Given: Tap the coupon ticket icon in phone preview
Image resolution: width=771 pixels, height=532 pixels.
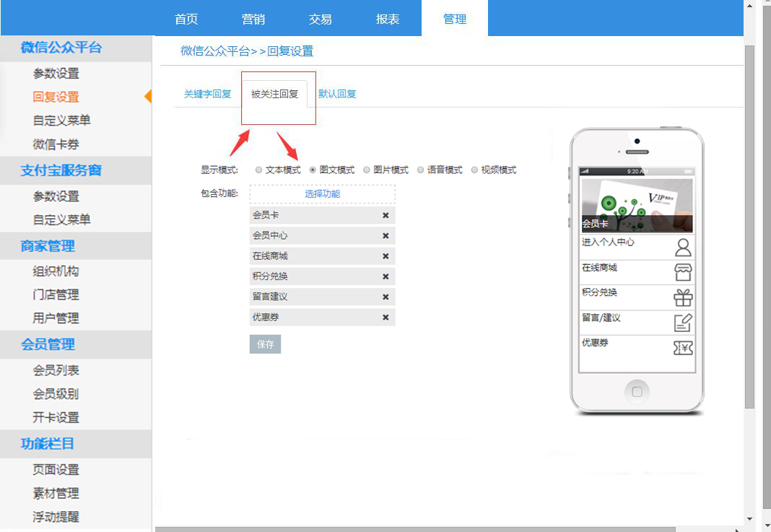Looking at the screenshot, I should pos(683,348).
